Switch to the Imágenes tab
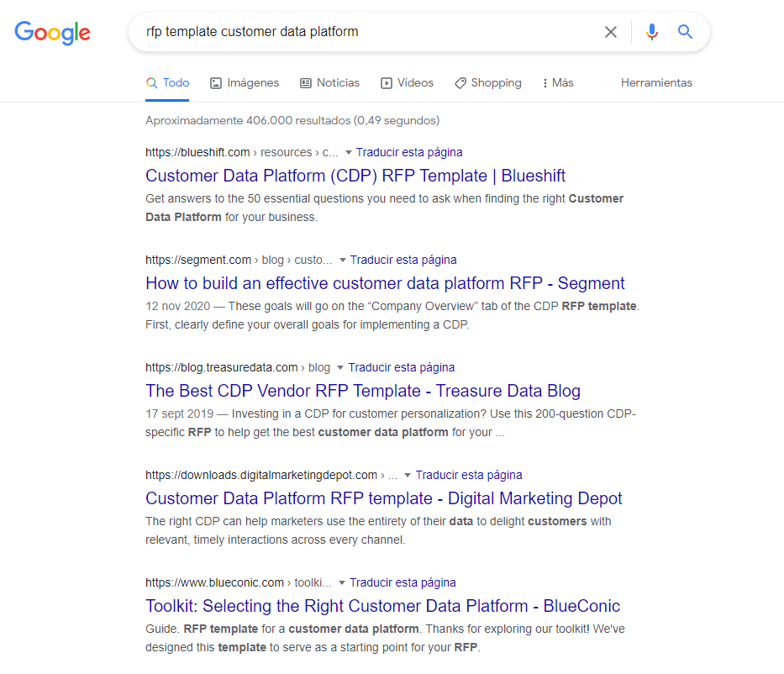Image resolution: width=784 pixels, height=674 pixels. point(245,83)
